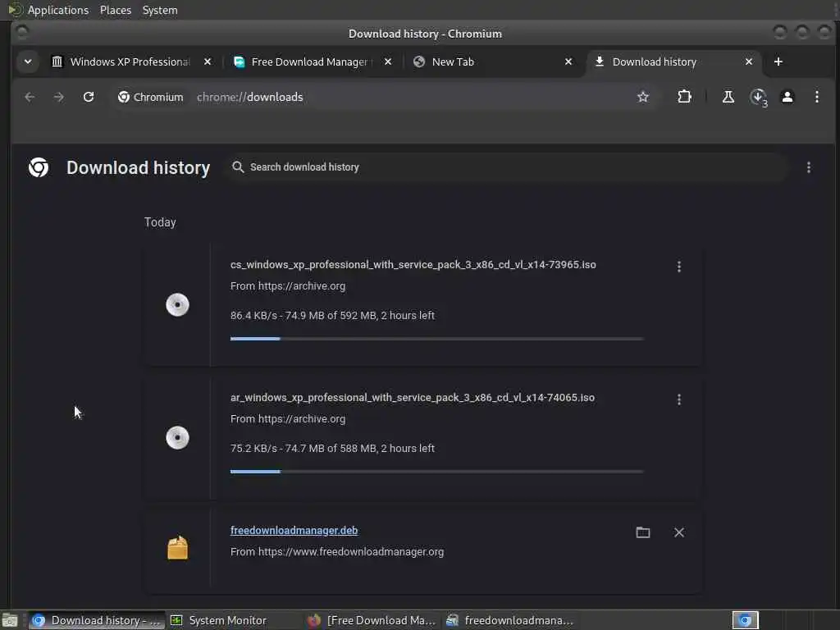840x630 pixels.
Task: Click the 86.4 KB/s download status text
Action: 332,316
